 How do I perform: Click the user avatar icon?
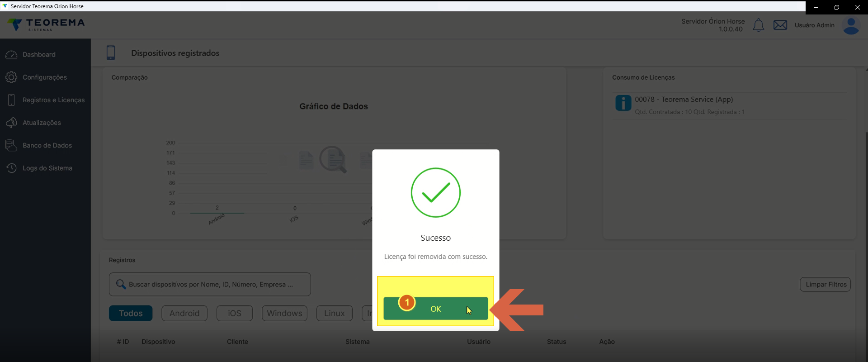pyautogui.click(x=851, y=26)
